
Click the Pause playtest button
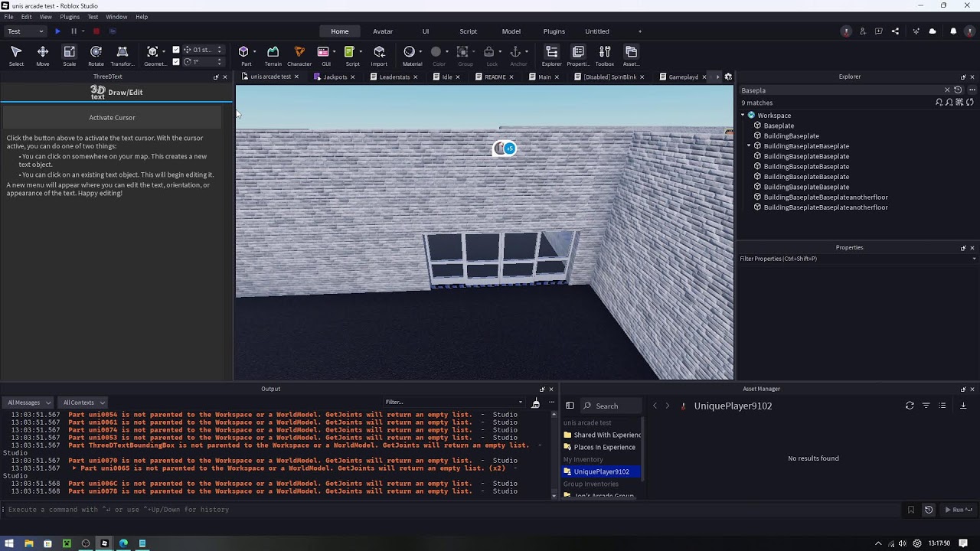pyautogui.click(x=73, y=31)
